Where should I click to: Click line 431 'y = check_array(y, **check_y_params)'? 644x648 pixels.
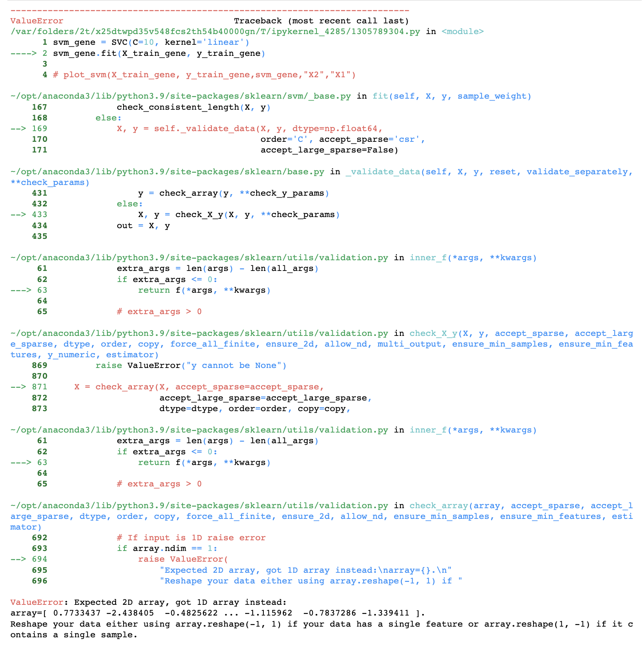[234, 193]
